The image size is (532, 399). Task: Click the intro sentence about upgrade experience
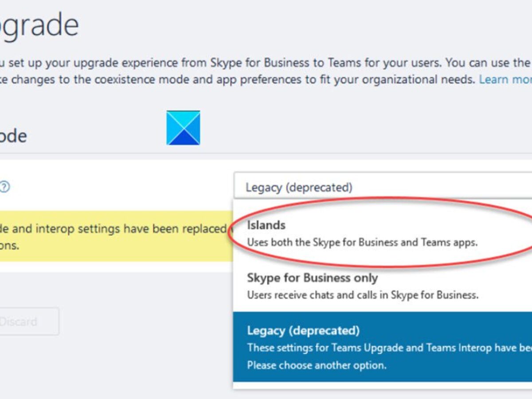222,63
